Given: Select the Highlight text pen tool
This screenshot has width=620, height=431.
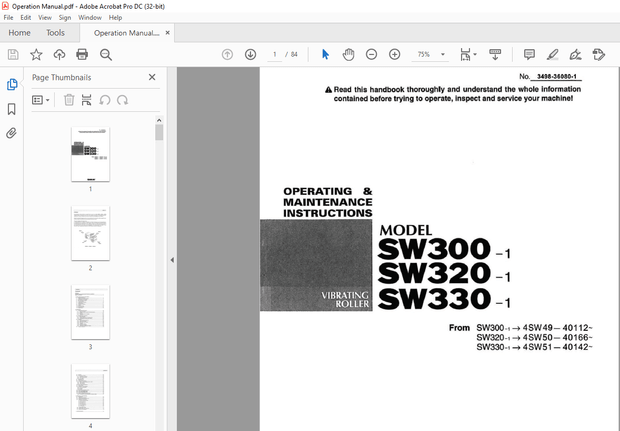Looking at the screenshot, I should click(552, 55).
